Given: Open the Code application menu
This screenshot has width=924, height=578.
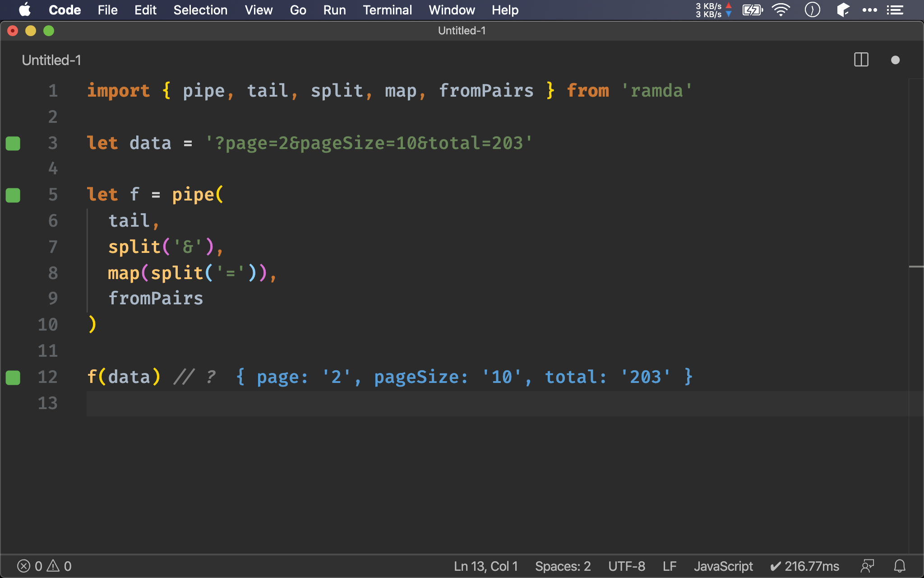Looking at the screenshot, I should click(65, 10).
